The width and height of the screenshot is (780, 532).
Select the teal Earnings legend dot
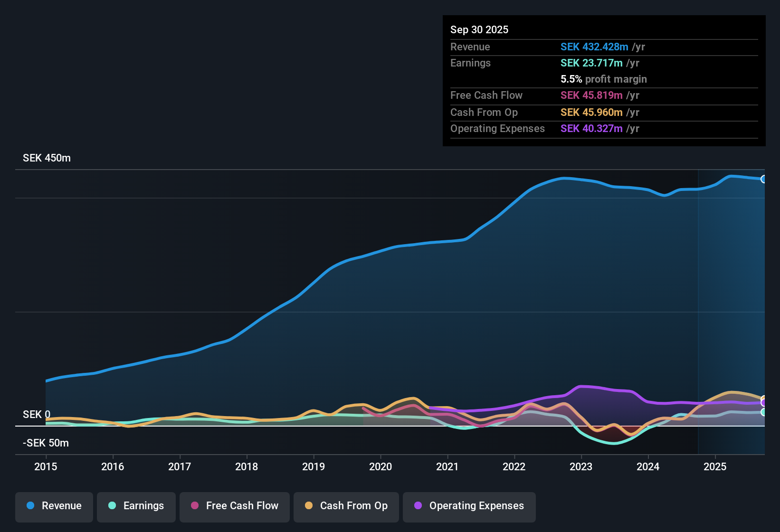click(x=113, y=506)
